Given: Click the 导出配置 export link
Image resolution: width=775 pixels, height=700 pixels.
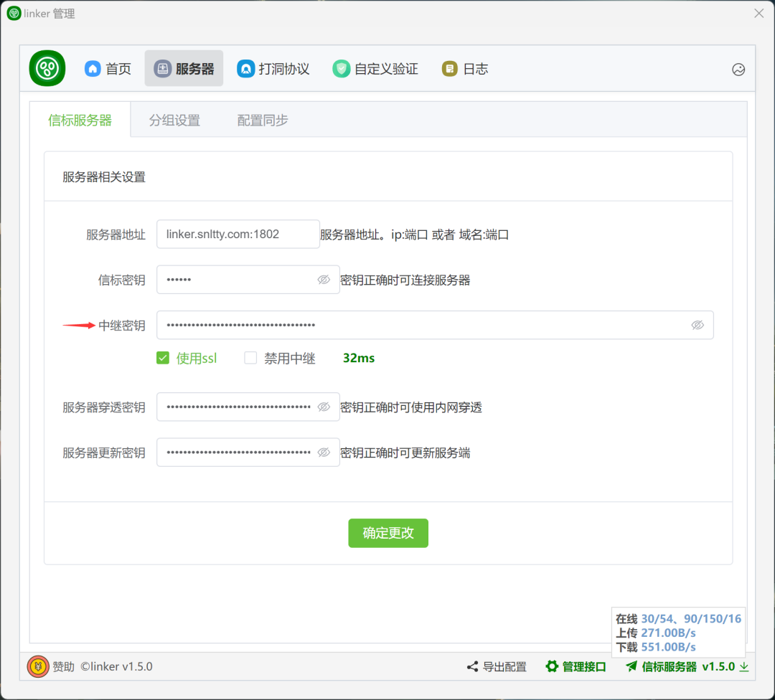Looking at the screenshot, I should (504, 666).
